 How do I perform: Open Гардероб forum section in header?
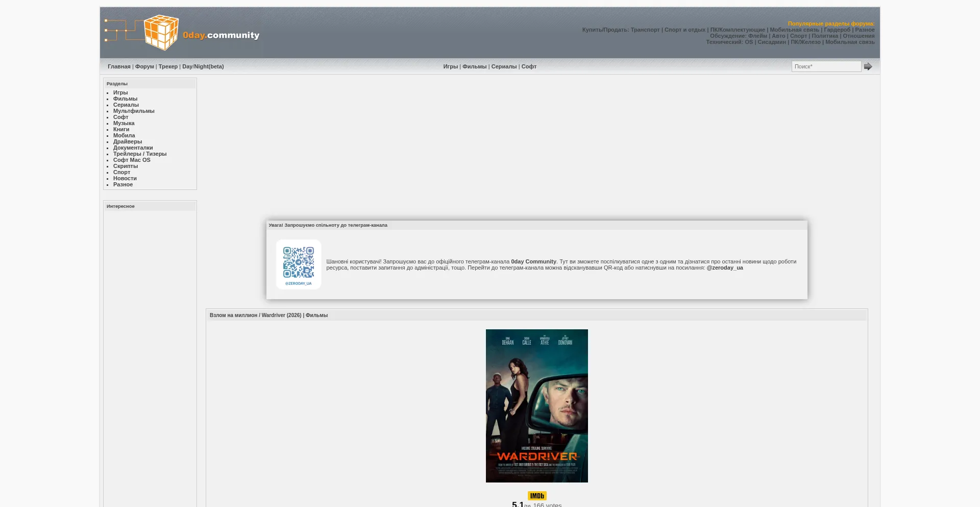tap(837, 30)
